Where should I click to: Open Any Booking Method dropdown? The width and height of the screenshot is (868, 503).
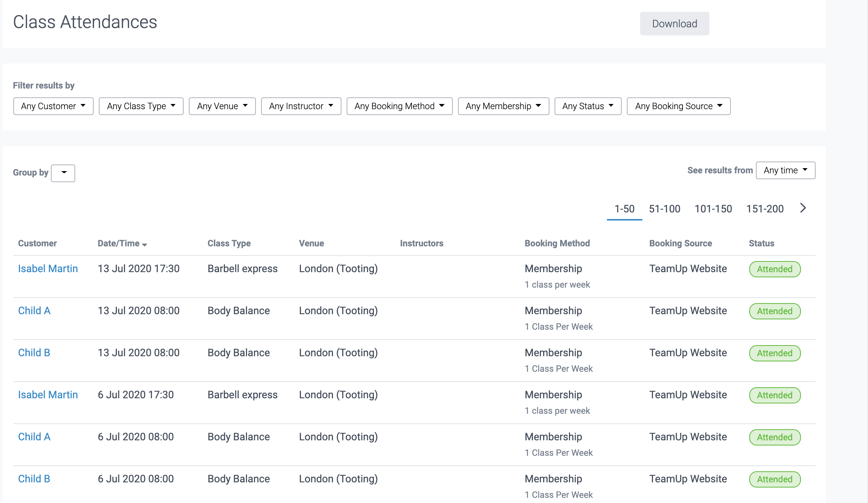(x=399, y=106)
